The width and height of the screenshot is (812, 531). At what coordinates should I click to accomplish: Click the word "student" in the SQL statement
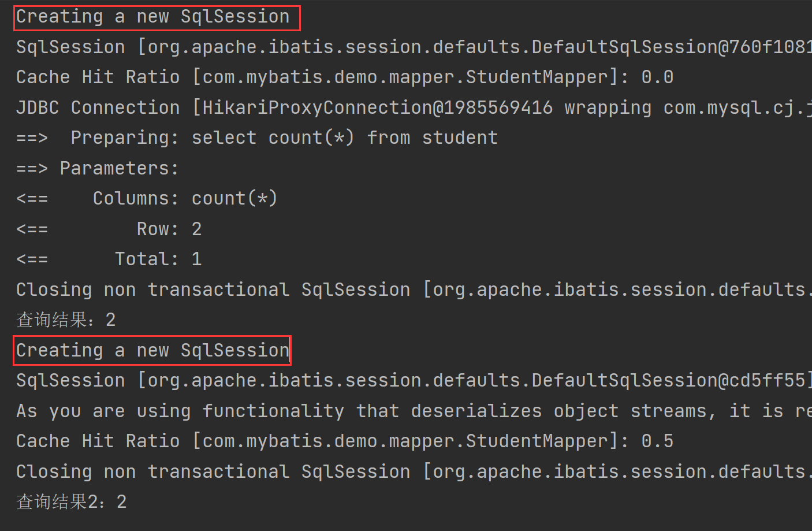pyautogui.click(x=460, y=138)
